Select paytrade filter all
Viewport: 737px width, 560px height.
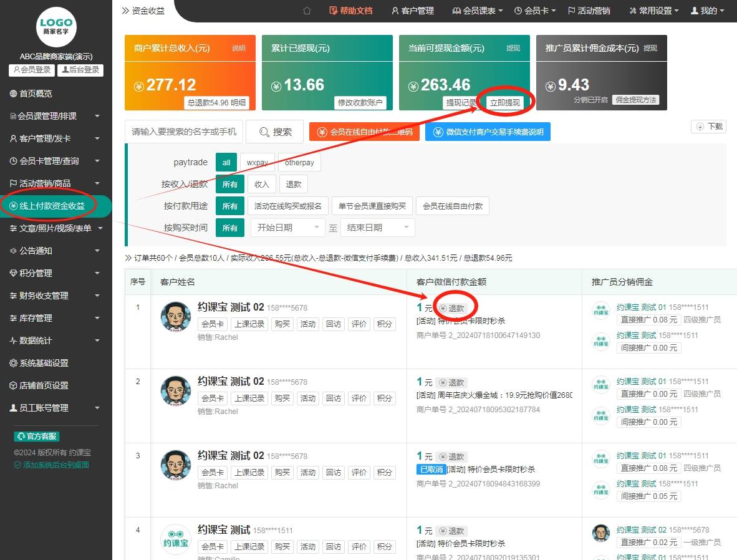pyautogui.click(x=226, y=163)
